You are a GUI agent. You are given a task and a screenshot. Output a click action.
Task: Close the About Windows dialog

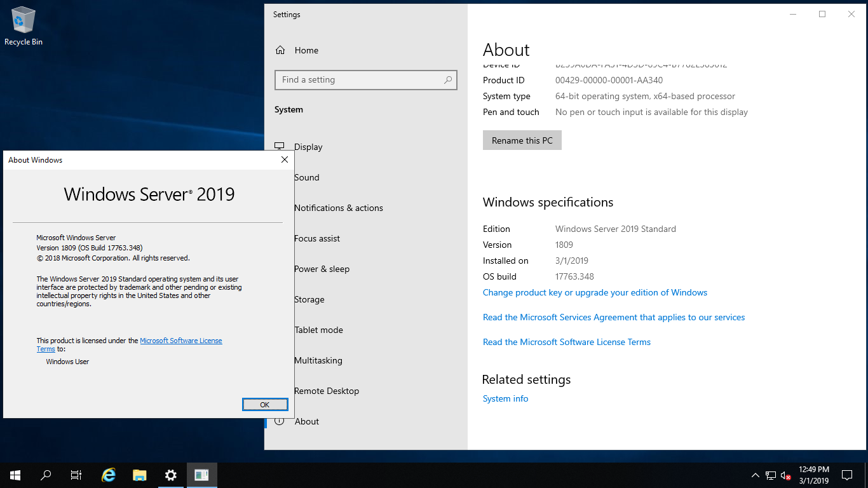point(285,160)
